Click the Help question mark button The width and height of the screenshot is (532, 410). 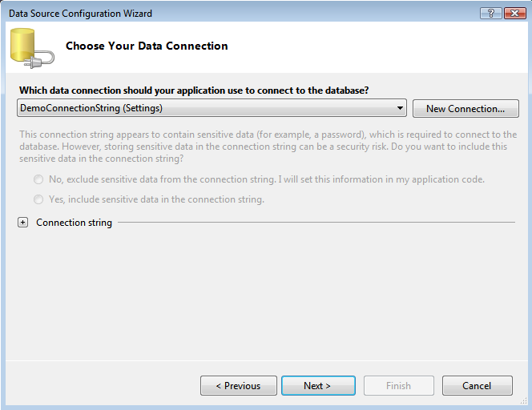[x=489, y=13]
